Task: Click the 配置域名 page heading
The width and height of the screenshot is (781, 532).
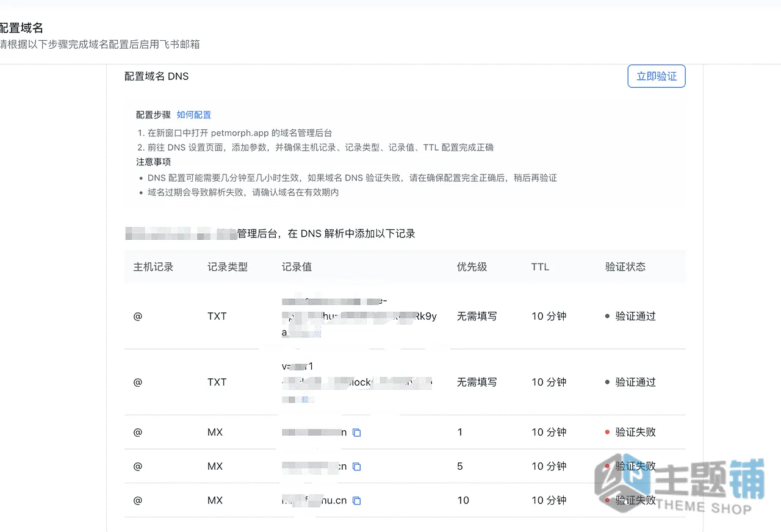Action: [21, 27]
